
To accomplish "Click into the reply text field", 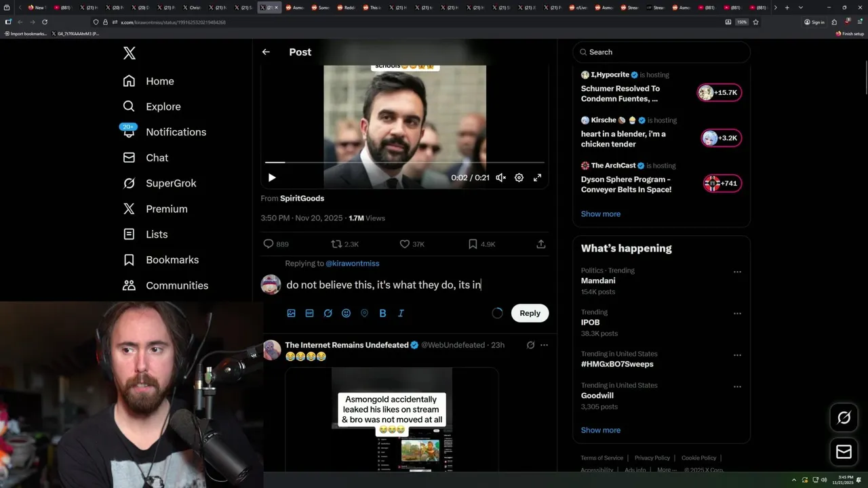I will (416, 285).
